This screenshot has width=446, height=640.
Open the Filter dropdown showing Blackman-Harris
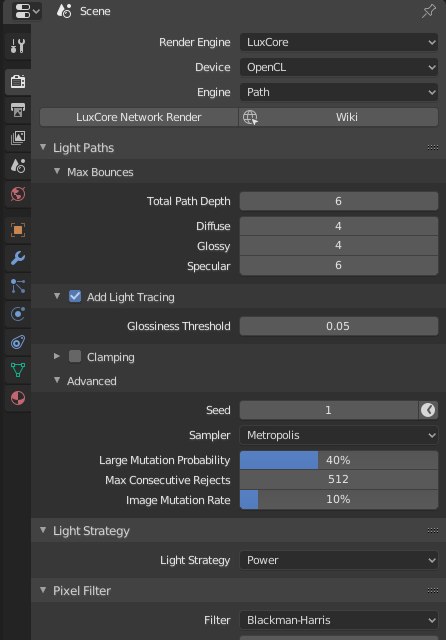[x=339, y=620]
